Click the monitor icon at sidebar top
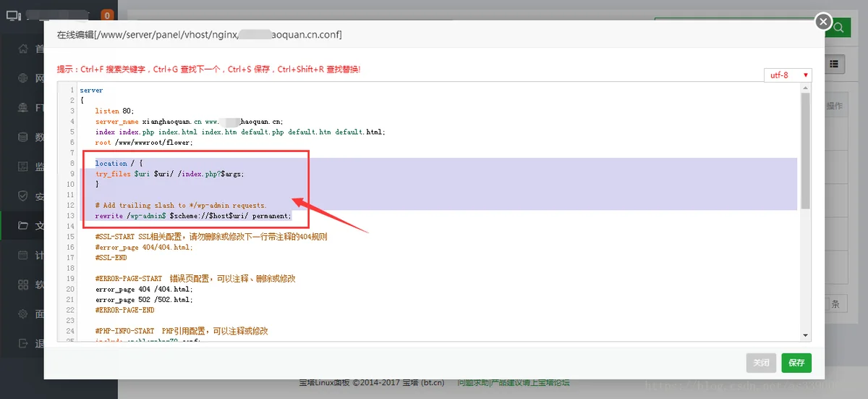The height and width of the screenshot is (399, 868). click(14, 14)
